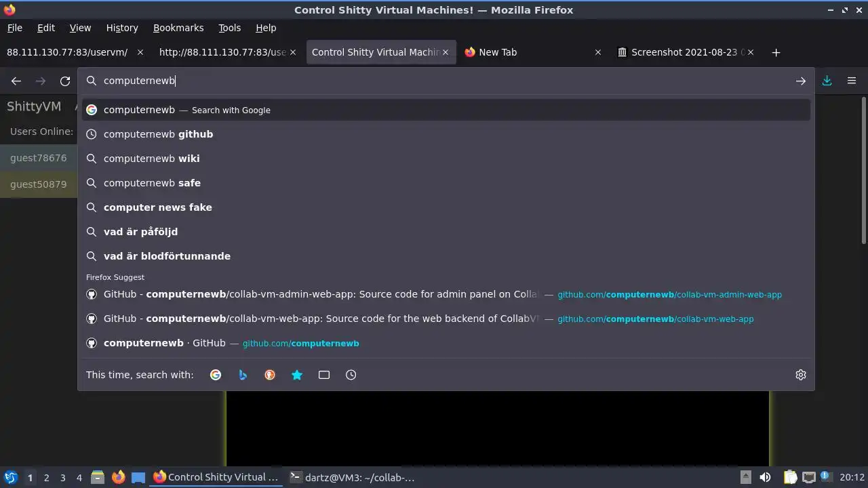Open 'computernewb · GitHub' profile suggestion

446,343
